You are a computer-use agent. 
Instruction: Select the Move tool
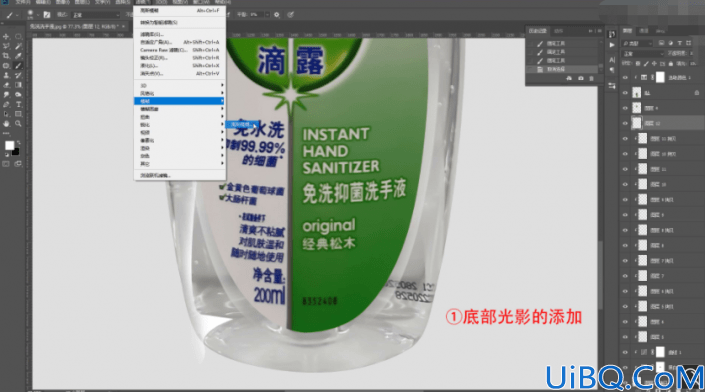click(6, 36)
